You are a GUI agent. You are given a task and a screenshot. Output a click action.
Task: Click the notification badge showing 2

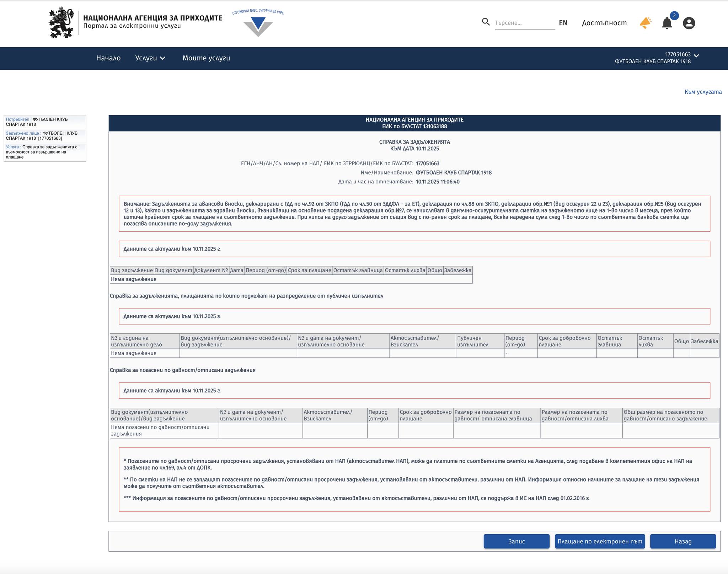[x=674, y=16]
